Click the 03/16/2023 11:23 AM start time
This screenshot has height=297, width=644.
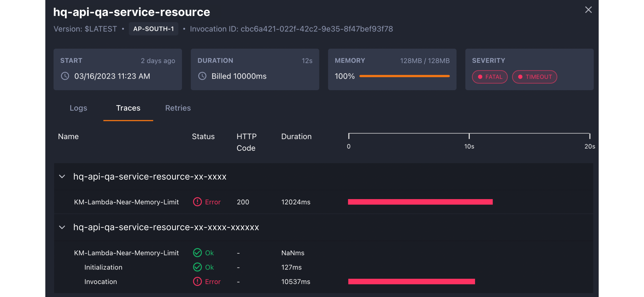(112, 76)
